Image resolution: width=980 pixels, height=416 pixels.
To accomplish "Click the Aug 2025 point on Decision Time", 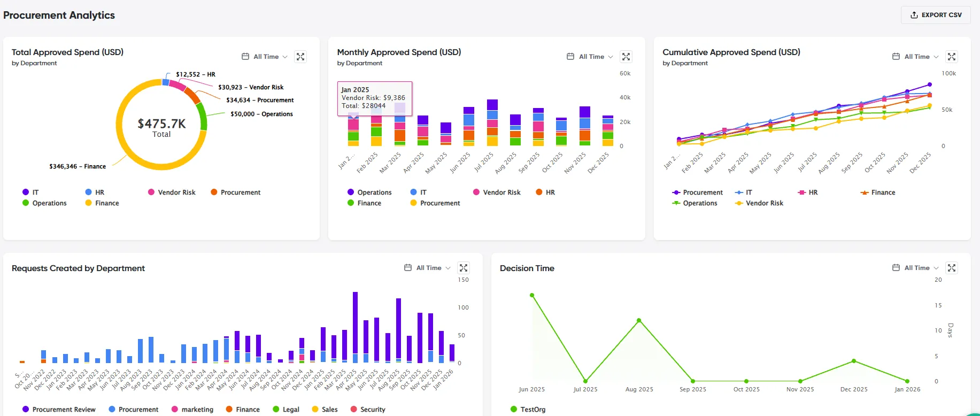I will [639, 320].
